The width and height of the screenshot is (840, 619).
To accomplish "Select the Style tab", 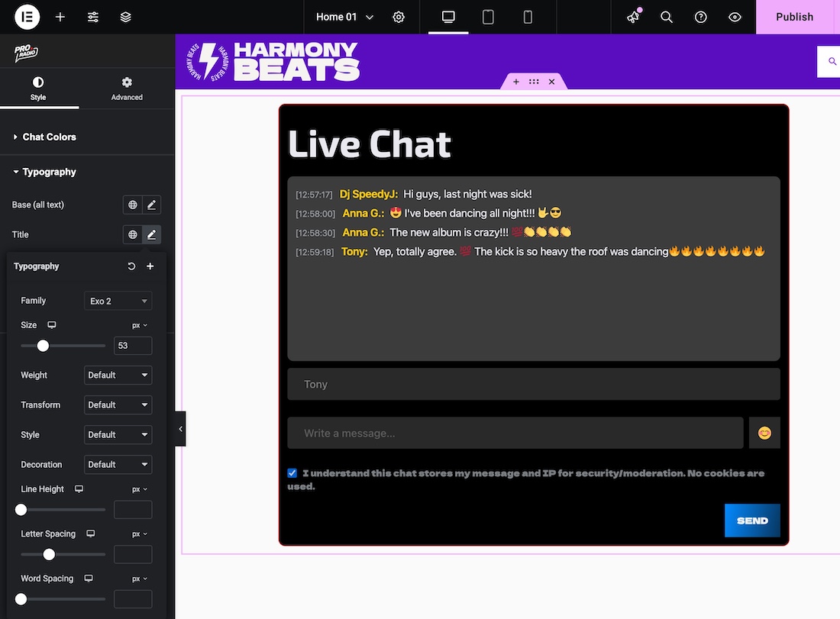I will coord(38,89).
